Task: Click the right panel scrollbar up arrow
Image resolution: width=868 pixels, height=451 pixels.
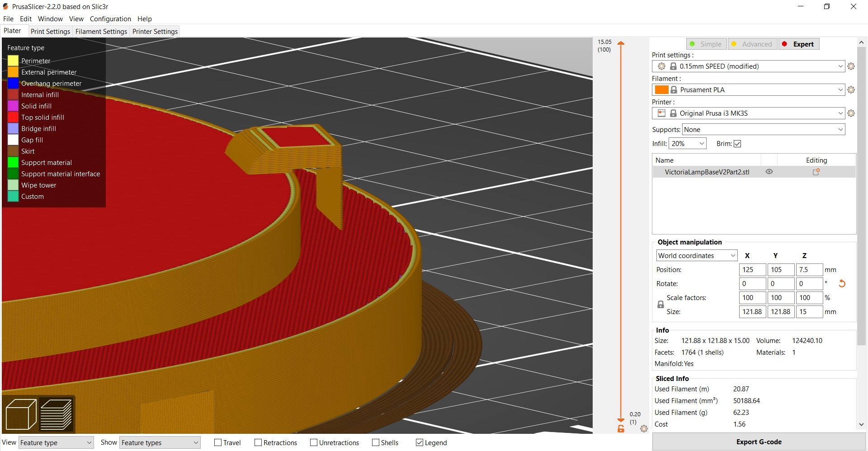Action: point(861,42)
